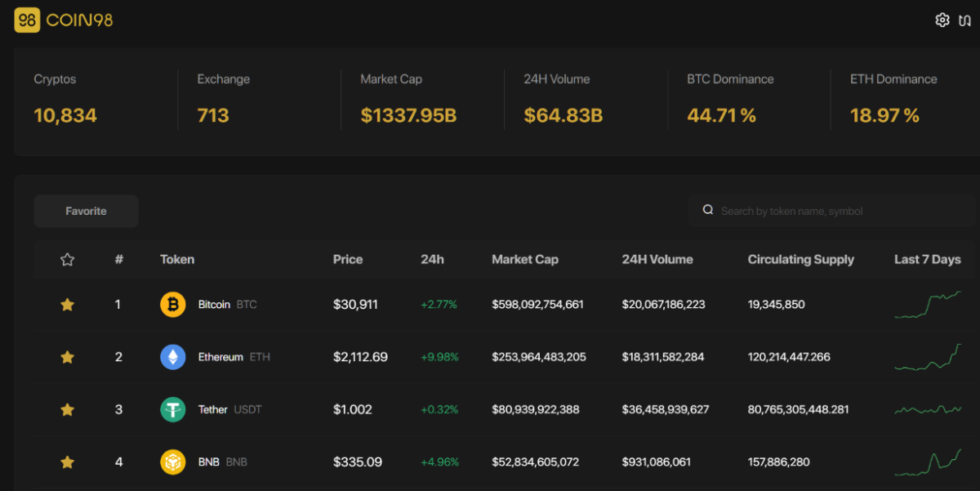Click Bitcoin volume $20,067,186,223
This screenshot has height=491, width=980.
tap(663, 305)
